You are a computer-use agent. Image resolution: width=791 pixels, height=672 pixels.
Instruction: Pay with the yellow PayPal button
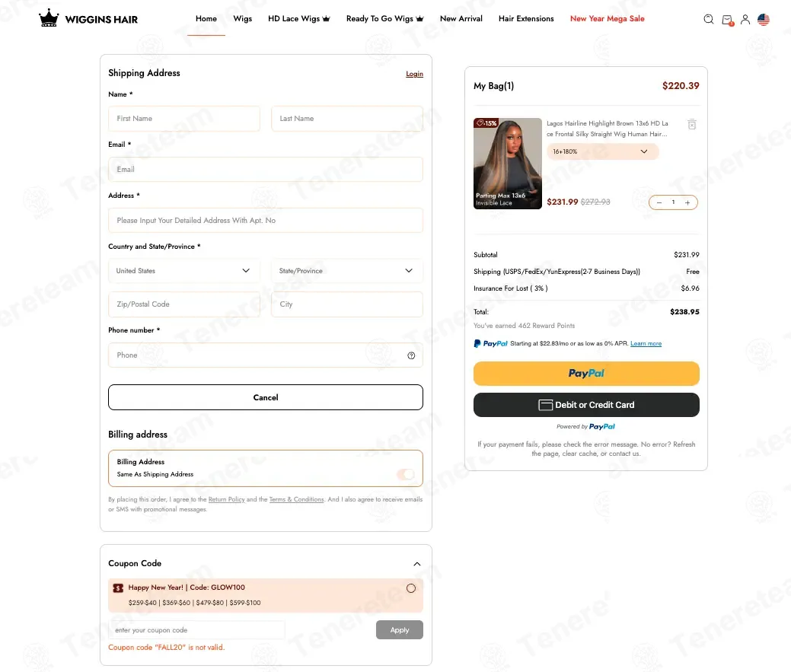pyautogui.click(x=586, y=374)
